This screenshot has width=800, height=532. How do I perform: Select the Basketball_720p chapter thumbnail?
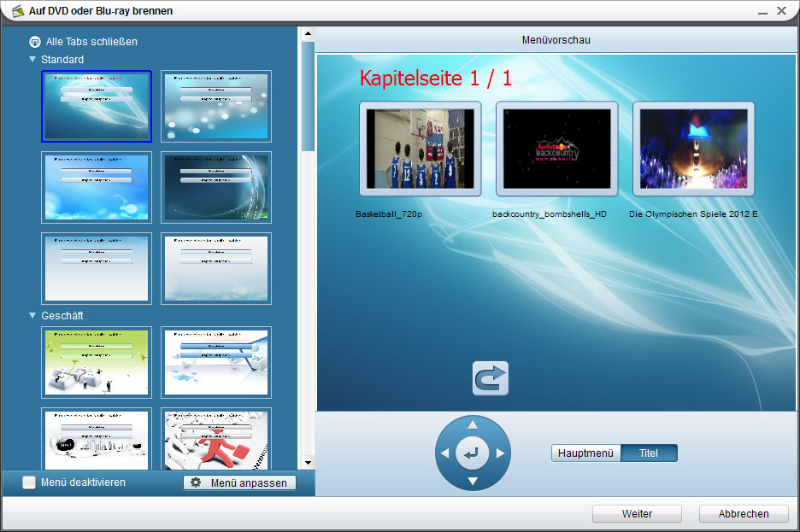pyautogui.click(x=420, y=149)
